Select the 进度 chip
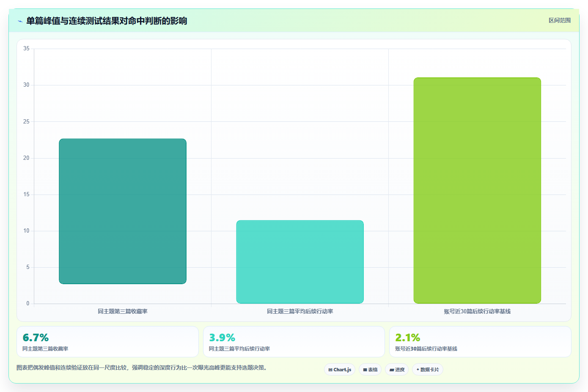This screenshot has width=588, height=392. 397,370
